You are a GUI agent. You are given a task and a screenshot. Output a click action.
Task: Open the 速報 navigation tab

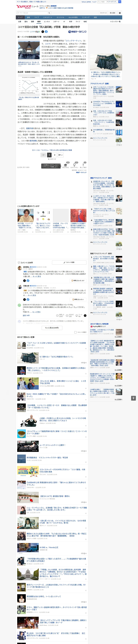point(28,17)
